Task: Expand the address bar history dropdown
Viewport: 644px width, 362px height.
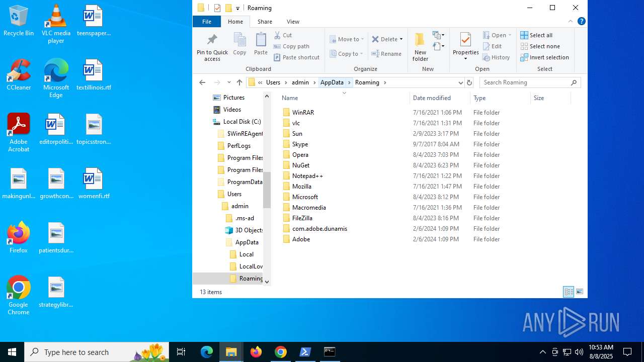Action: pos(460,82)
